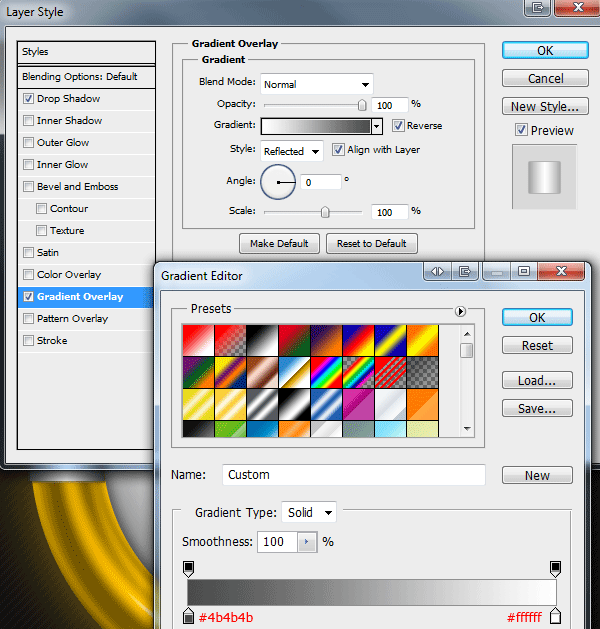This screenshot has height=629, width=600.
Task: Click Reset in the Gradient Editor
Action: coord(537,345)
